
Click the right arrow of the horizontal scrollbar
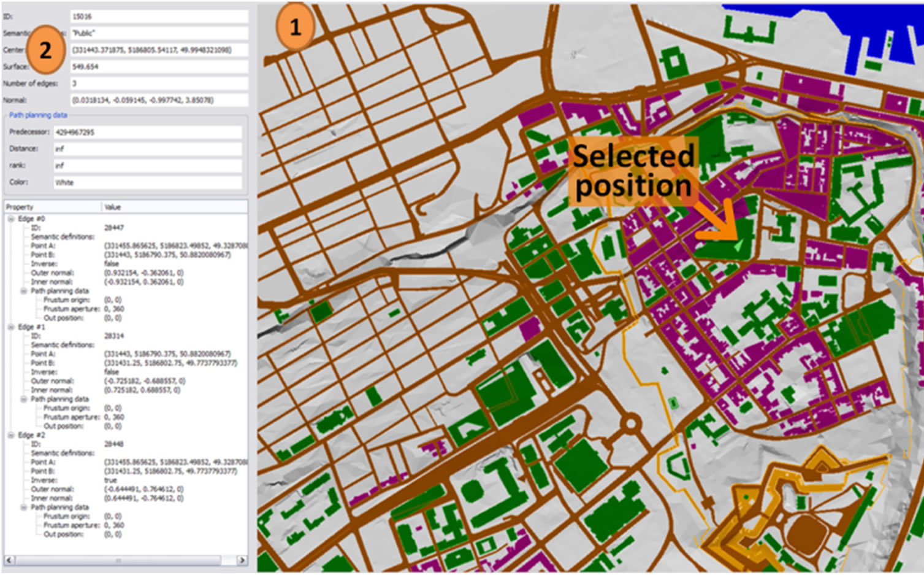243,560
